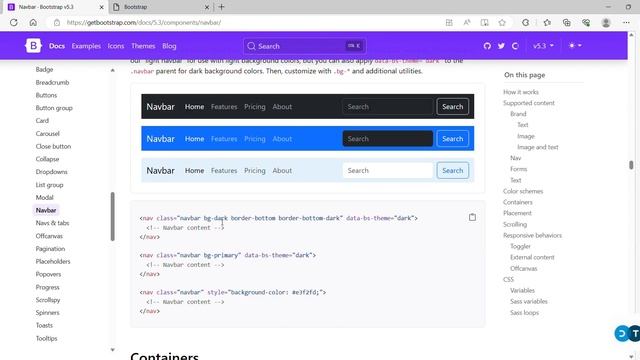Click the read aloud icon
Screen dimensions: 640x360
click(467, 23)
